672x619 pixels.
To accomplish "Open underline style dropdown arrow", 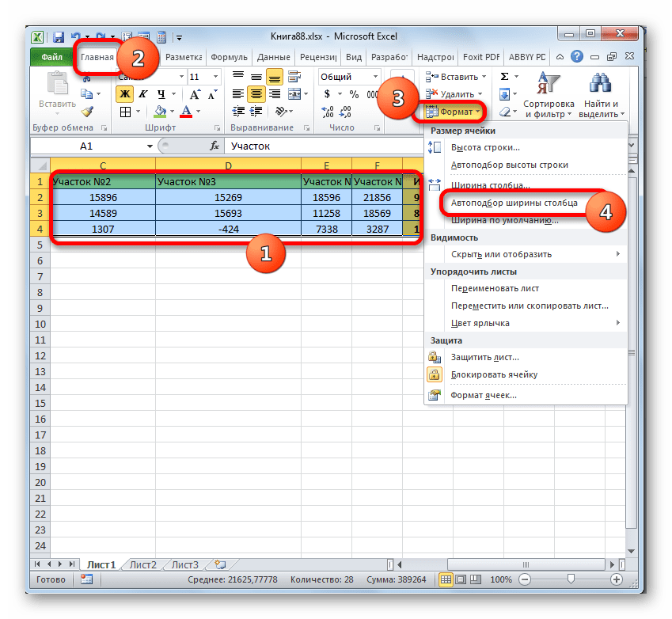I will click(x=173, y=94).
